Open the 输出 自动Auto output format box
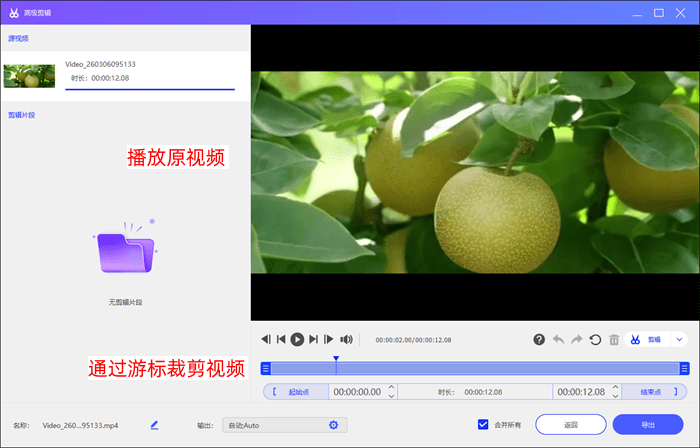This screenshot has height=448, width=700. coord(285,425)
